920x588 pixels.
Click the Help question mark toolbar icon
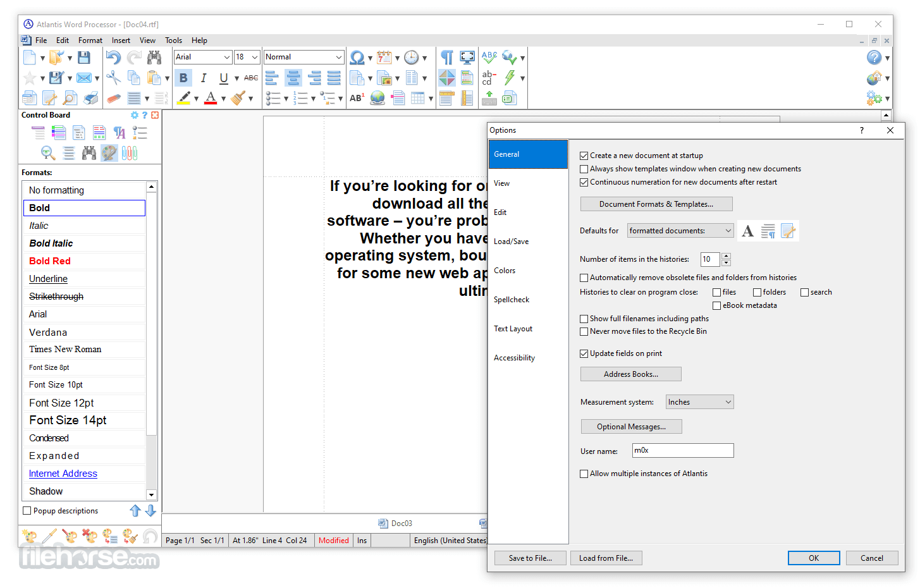(874, 58)
